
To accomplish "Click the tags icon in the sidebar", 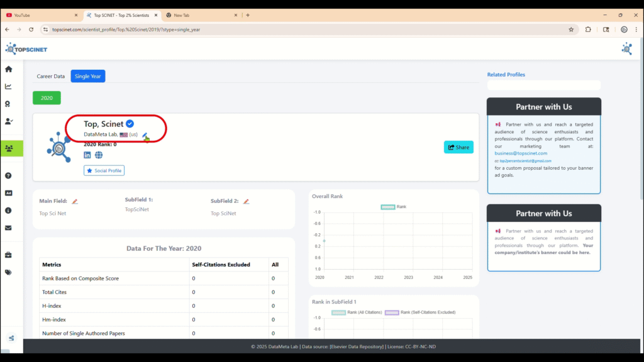I will [x=8, y=273].
